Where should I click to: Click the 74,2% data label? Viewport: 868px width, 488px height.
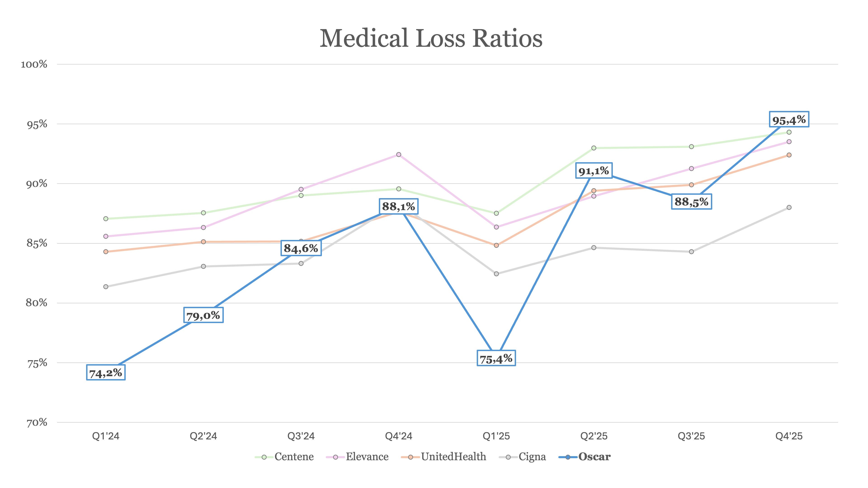(106, 373)
